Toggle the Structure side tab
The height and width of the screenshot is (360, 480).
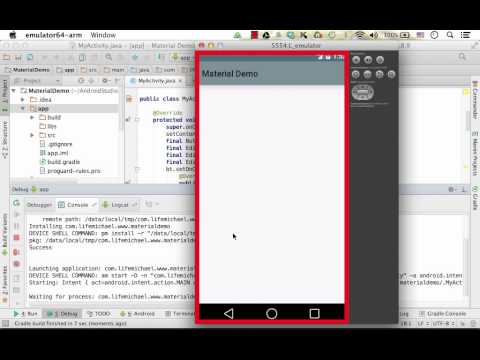click(5, 139)
